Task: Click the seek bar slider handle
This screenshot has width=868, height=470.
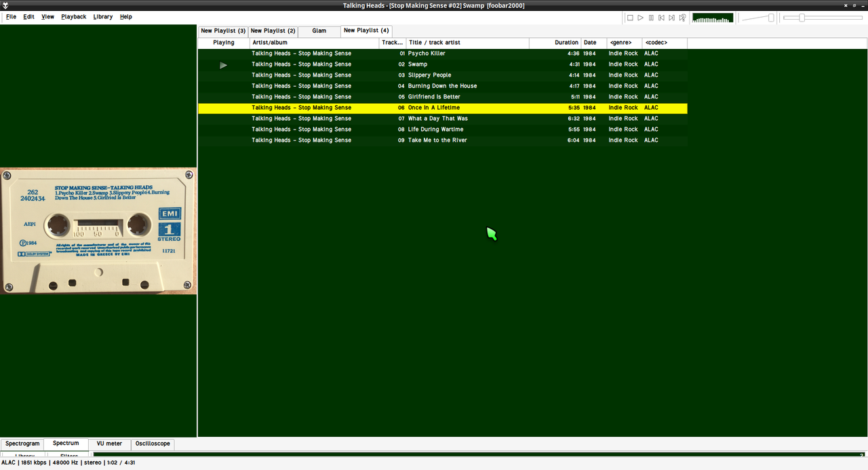Action: pos(802,18)
